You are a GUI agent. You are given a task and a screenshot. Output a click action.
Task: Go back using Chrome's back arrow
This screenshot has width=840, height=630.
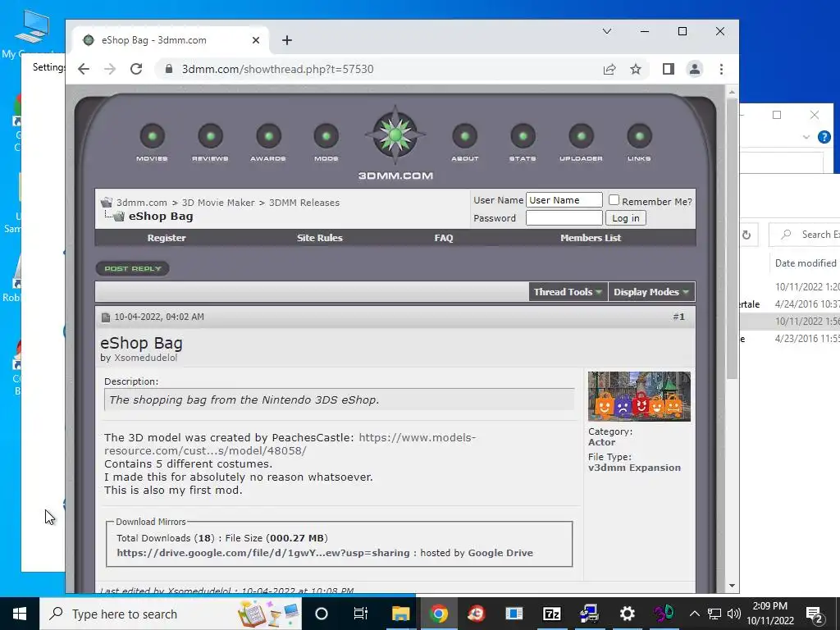pos(84,69)
